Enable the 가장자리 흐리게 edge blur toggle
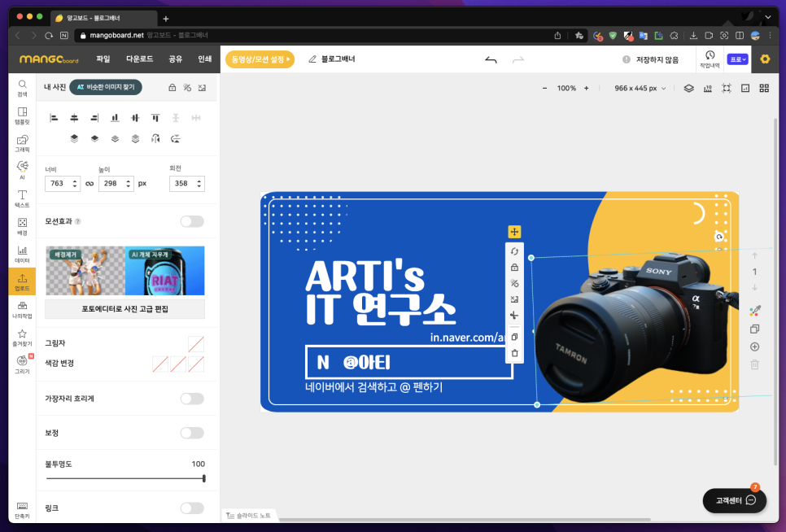Screen dimensions: 786x532 click(192, 399)
